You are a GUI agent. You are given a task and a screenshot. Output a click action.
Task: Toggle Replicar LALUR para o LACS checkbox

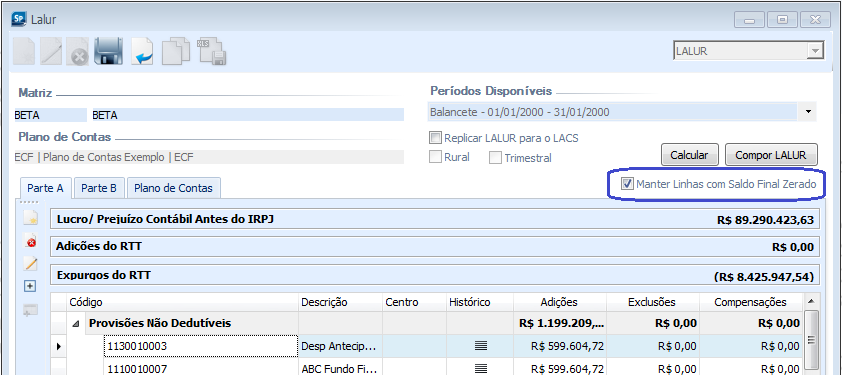(435, 138)
